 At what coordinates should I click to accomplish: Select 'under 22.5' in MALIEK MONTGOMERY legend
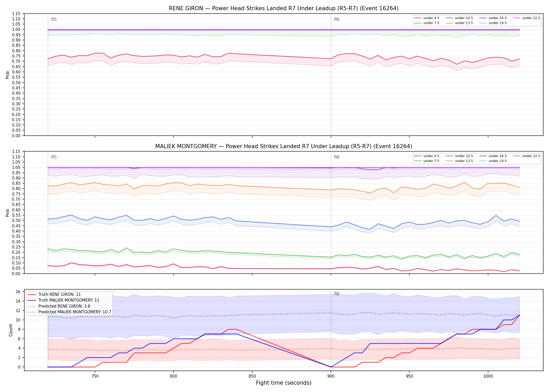click(x=527, y=156)
